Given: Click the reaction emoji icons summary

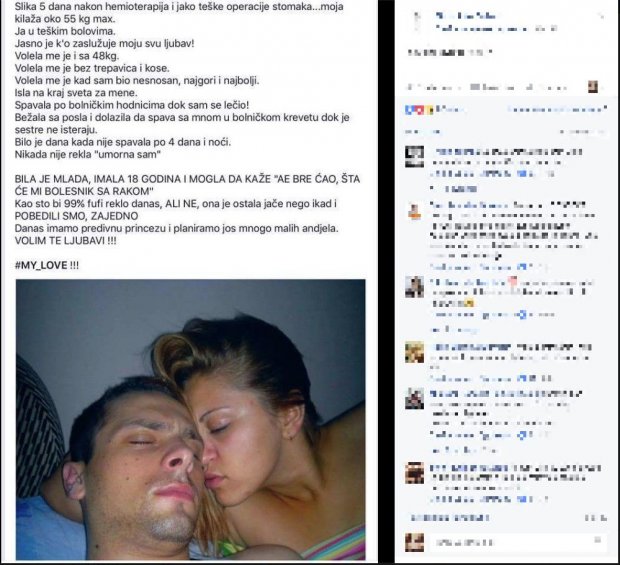Looking at the screenshot, I should pos(419,110).
